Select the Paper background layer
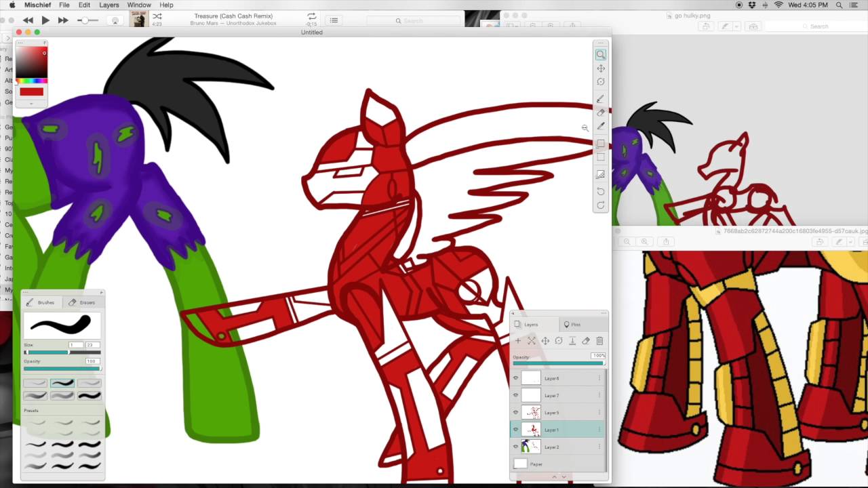 pos(559,464)
